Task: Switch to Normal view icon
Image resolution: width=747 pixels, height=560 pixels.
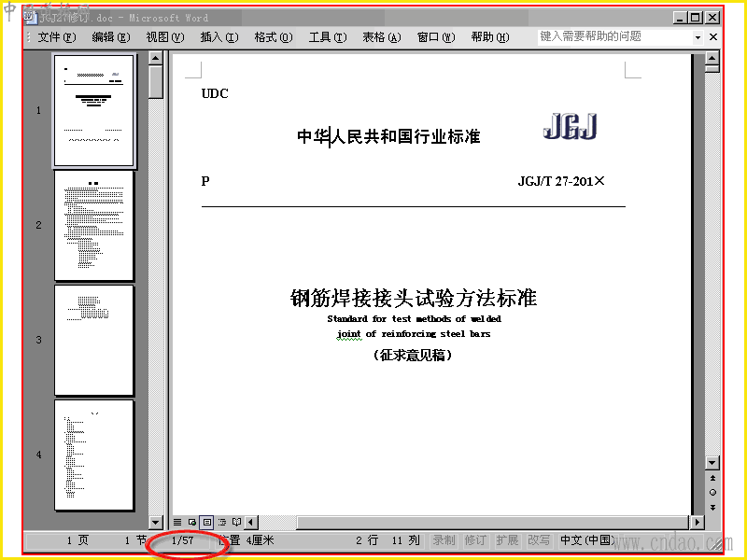Action: pyautogui.click(x=177, y=522)
